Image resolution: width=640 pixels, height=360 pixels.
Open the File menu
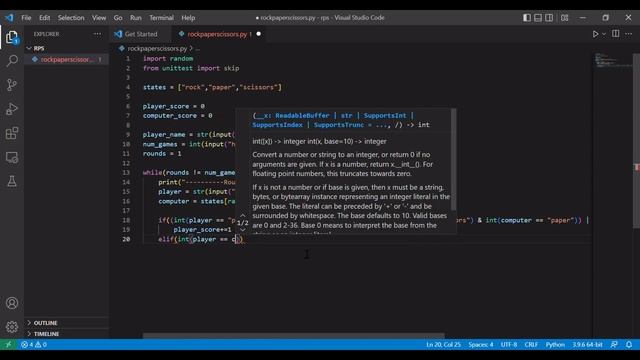pyautogui.click(x=26, y=18)
